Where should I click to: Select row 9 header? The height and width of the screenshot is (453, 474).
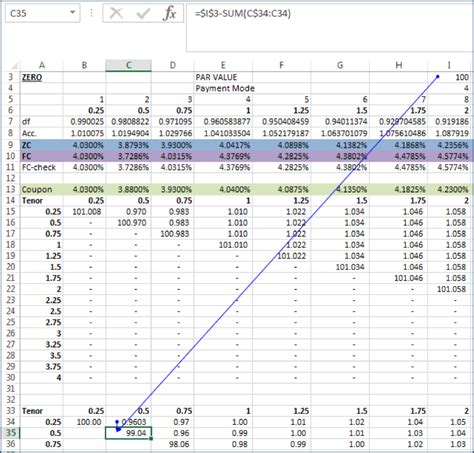click(x=11, y=145)
